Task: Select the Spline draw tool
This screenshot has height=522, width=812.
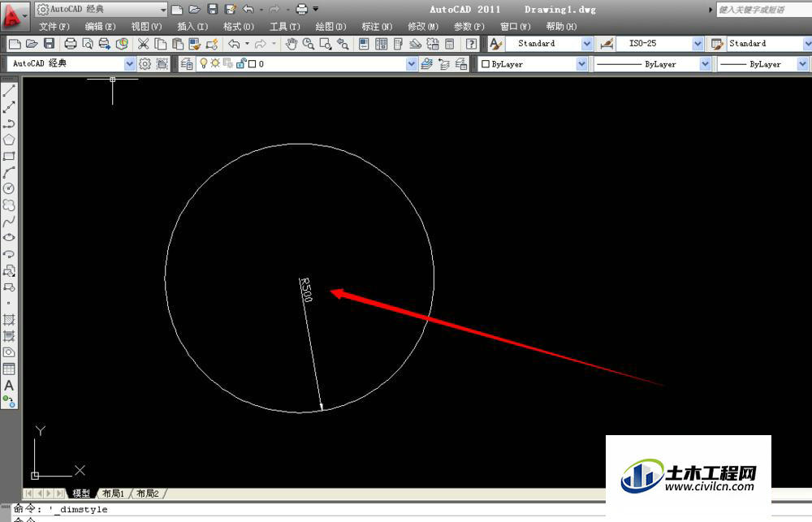Action: 9,222
